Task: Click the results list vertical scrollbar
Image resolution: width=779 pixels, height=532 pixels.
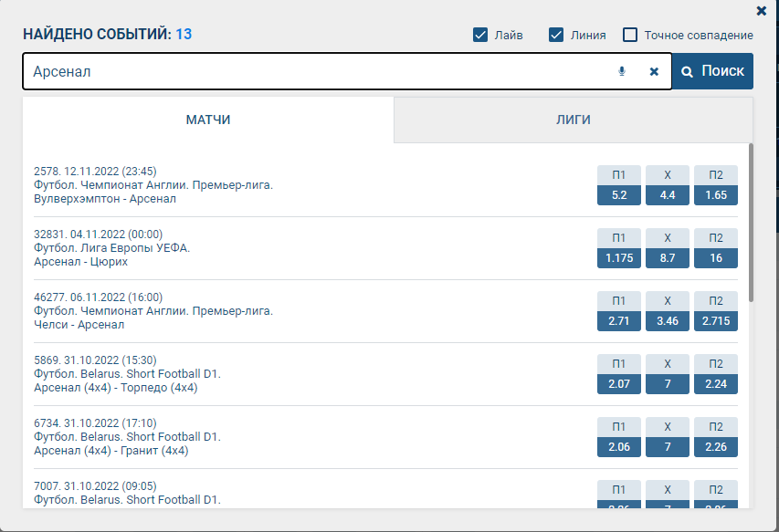Action: [x=751, y=222]
